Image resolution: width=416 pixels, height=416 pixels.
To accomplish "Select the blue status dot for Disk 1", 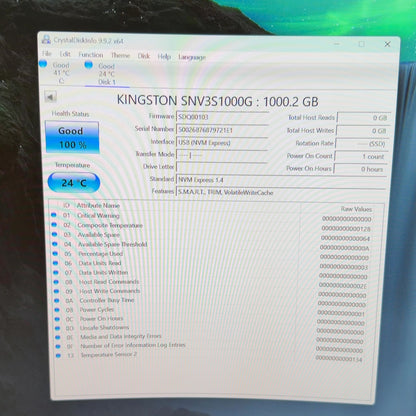I will tap(88, 64).
